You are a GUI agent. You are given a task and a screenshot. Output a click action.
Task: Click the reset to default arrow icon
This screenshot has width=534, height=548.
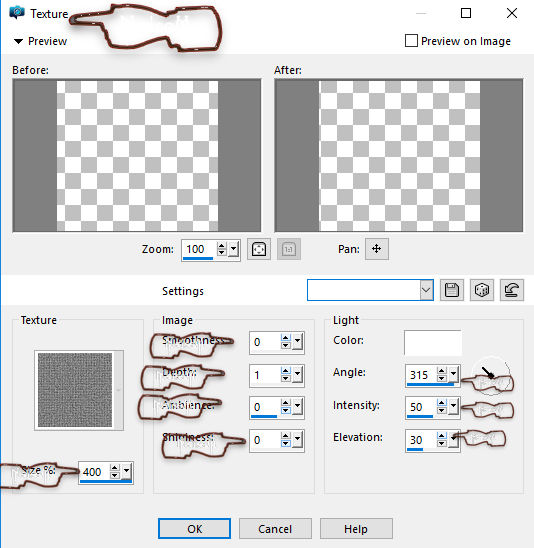[512, 290]
